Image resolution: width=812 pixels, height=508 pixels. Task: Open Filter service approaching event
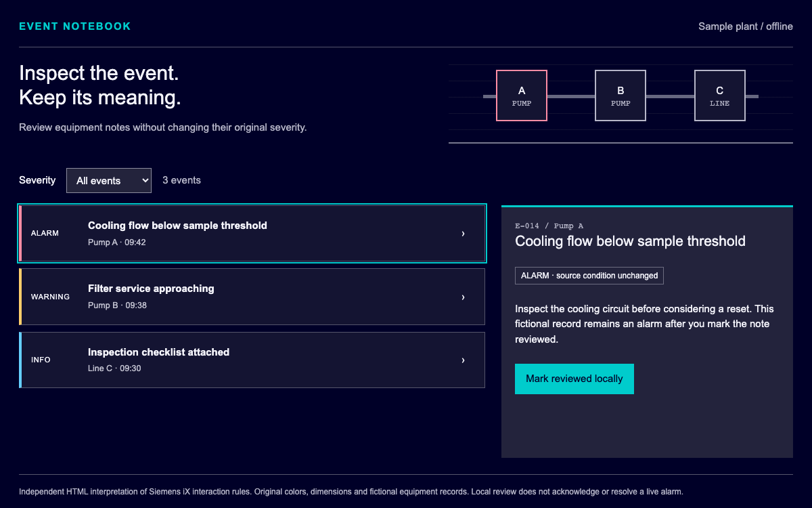[x=252, y=297]
